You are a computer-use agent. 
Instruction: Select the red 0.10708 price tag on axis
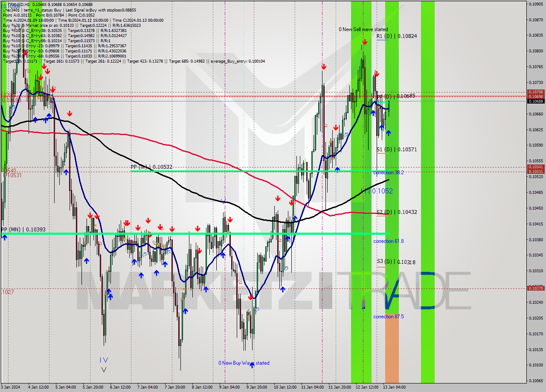point(536,92)
